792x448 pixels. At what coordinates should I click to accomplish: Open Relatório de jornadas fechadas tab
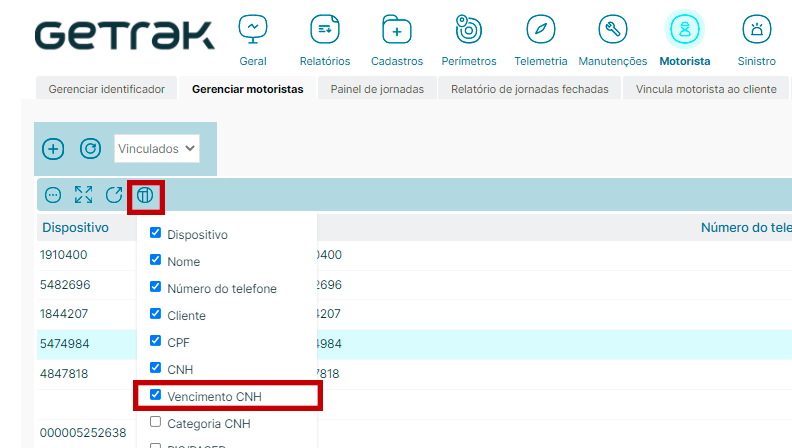(529, 89)
